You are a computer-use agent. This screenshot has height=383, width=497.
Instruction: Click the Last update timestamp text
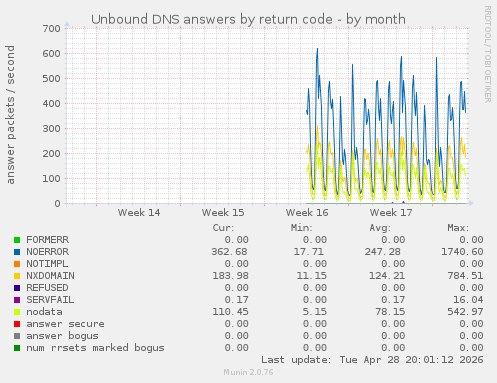click(372, 360)
